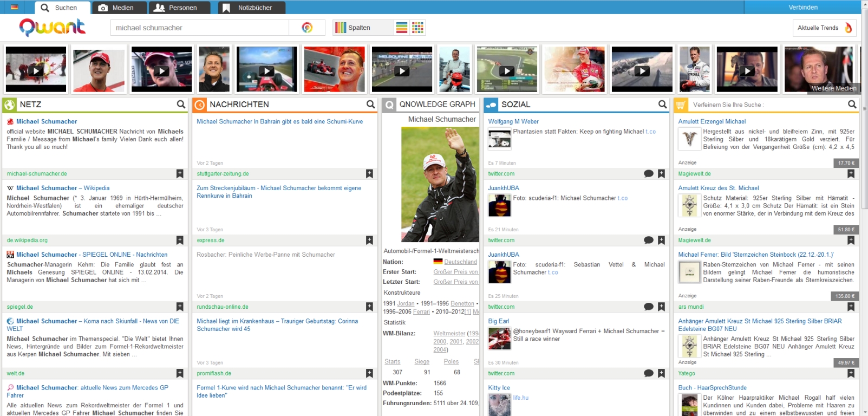Image resolution: width=868 pixels, height=416 pixels.
Task: Open the Ferrari car and Schumacher thumbnail
Action: 334,69
